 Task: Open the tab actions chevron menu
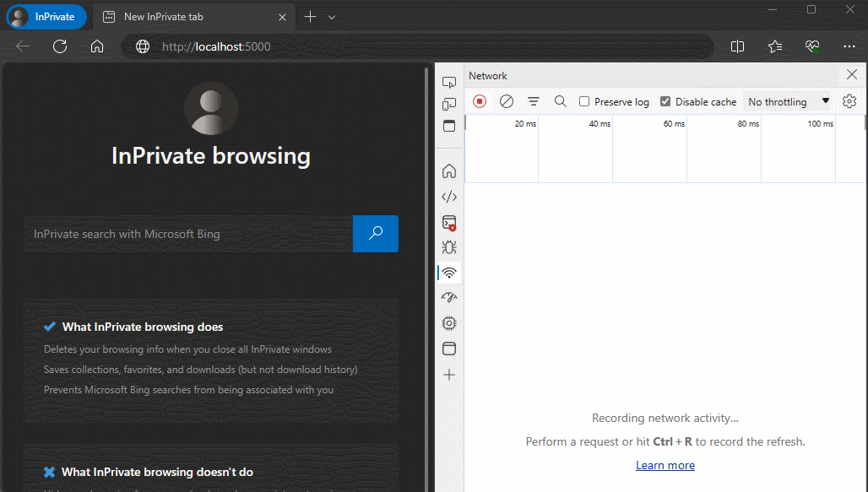tap(332, 17)
